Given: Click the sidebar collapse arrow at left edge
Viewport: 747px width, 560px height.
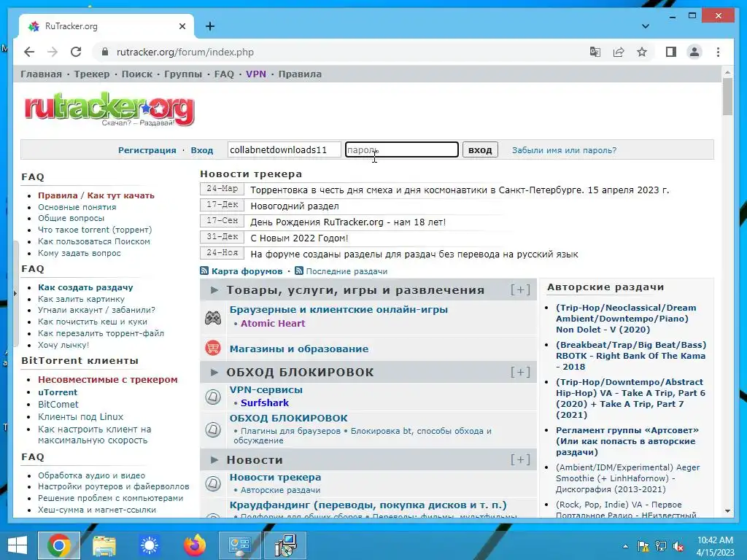Looking at the screenshot, I should point(15,294).
